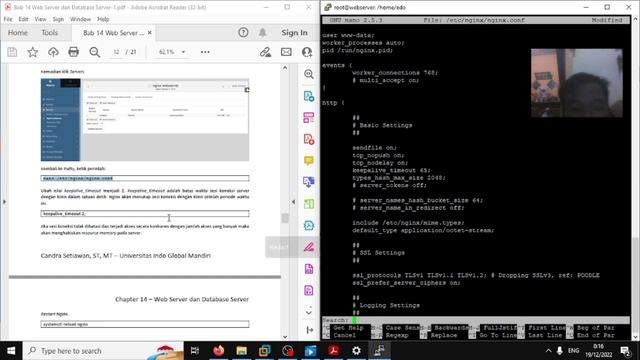640x360 pixels.
Task: Switch to the Tools tab
Action: tap(50, 33)
